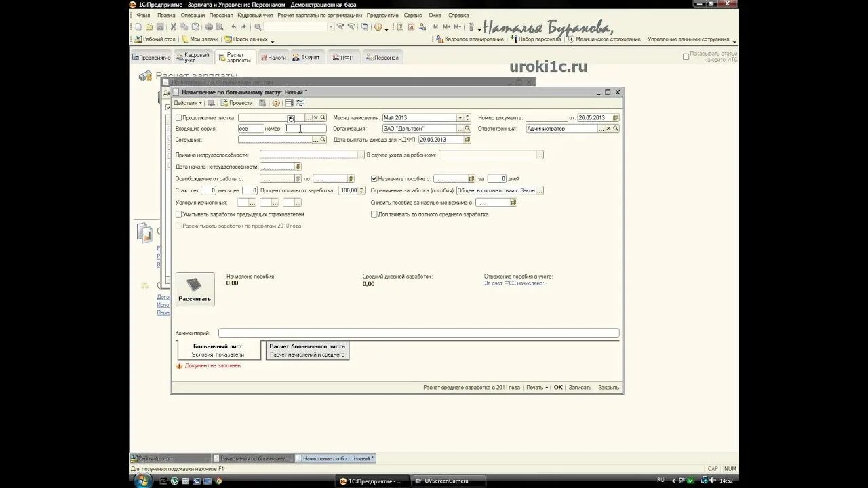
Task: Click the OK button
Action: pyautogui.click(x=558, y=388)
